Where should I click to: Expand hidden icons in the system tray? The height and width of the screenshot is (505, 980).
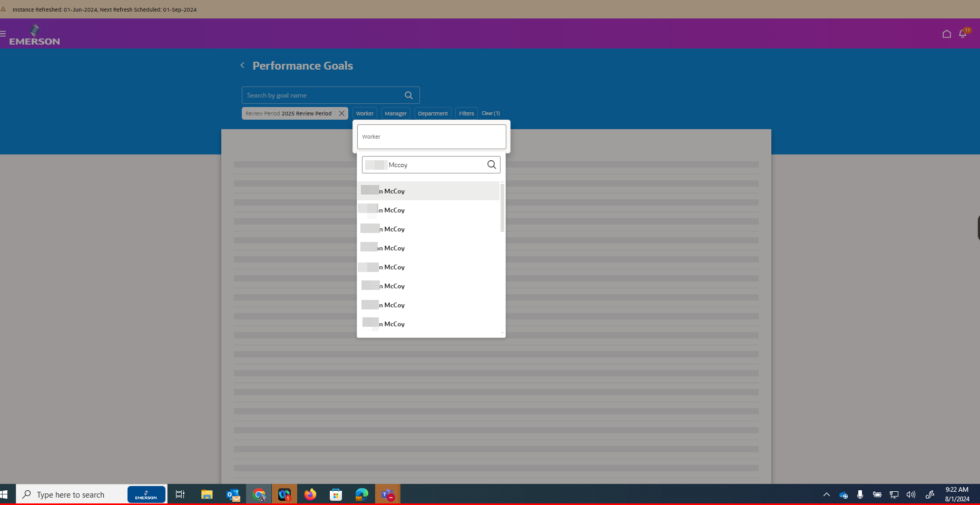point(826,494)
